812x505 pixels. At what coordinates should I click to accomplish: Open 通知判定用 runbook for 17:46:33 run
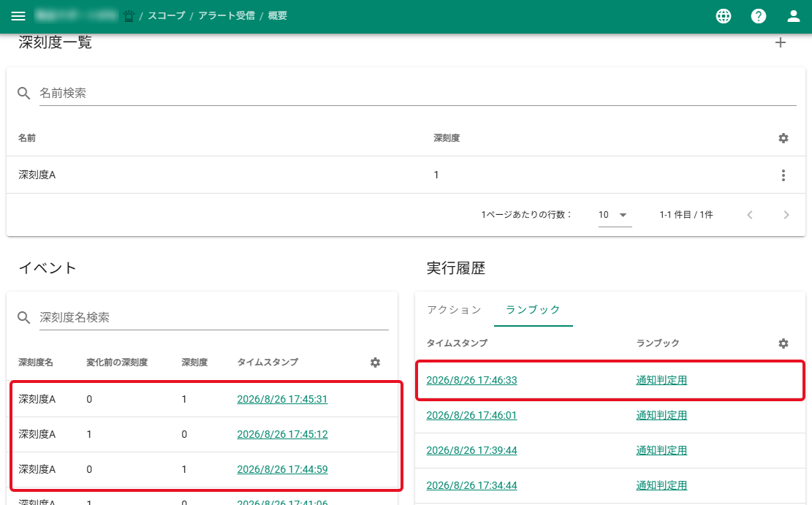coord(661,380)
